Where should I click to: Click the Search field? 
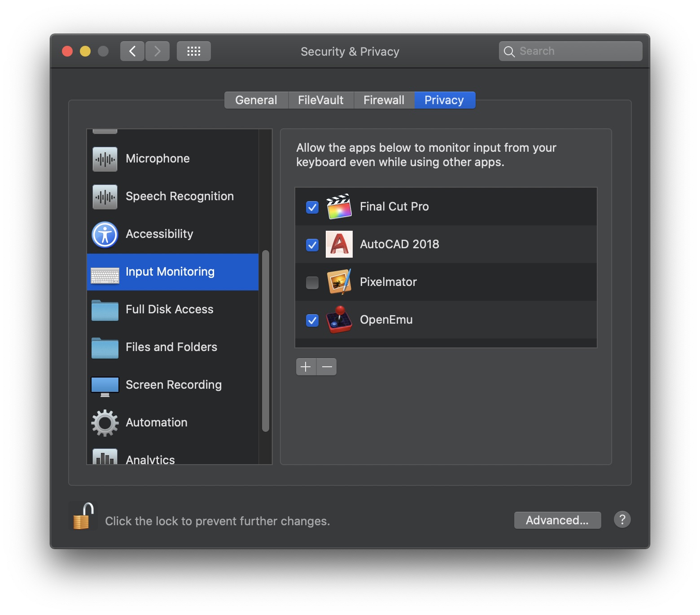point(571,51)
